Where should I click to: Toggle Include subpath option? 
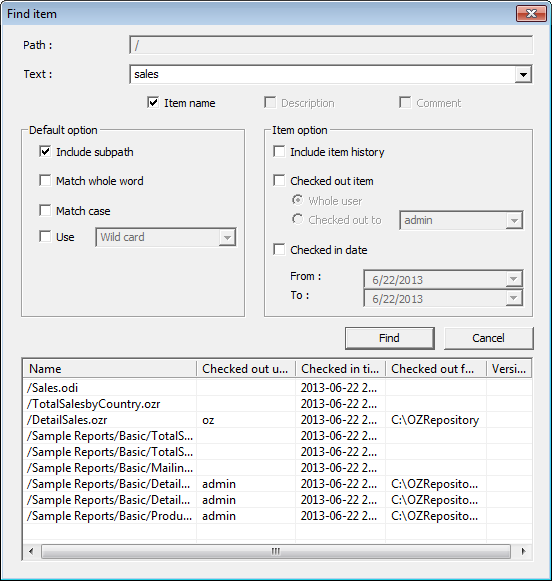[45, 152]
